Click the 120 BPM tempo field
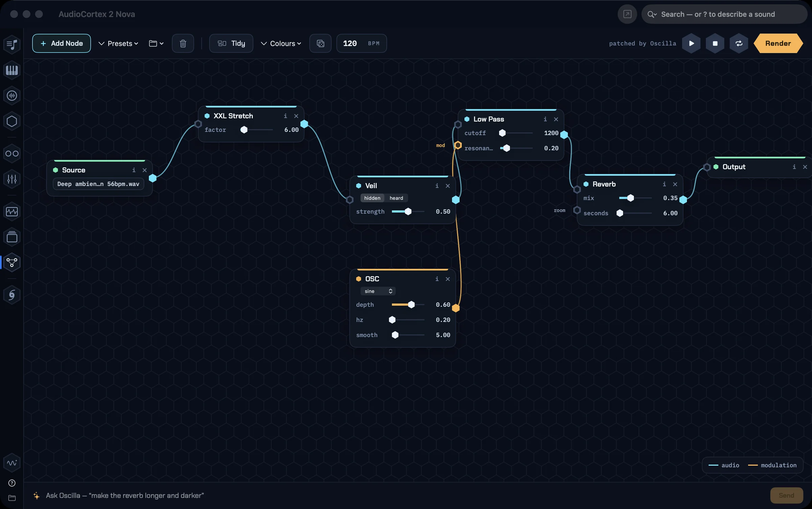812x509 pixels. (361, 43)
